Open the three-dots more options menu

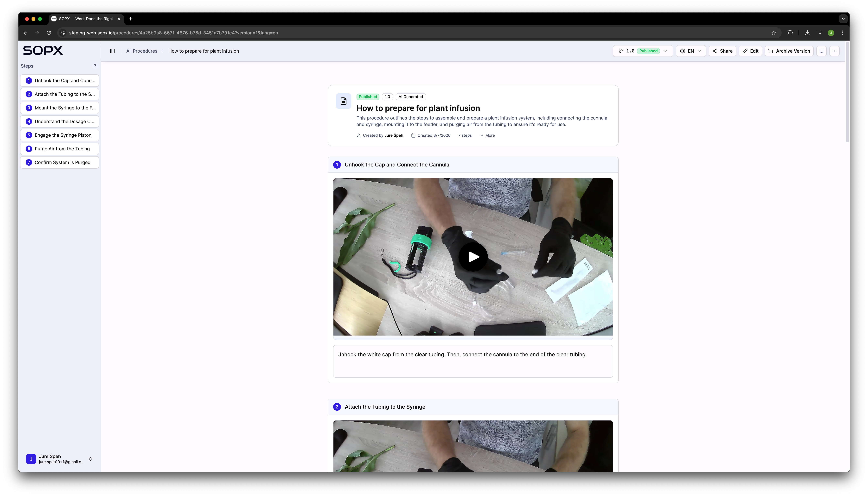click(834, 51)
